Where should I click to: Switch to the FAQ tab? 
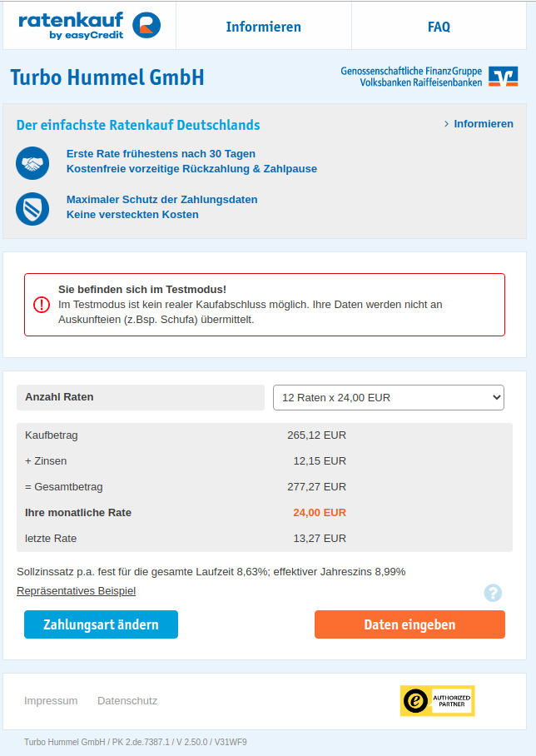pos(439,27)
